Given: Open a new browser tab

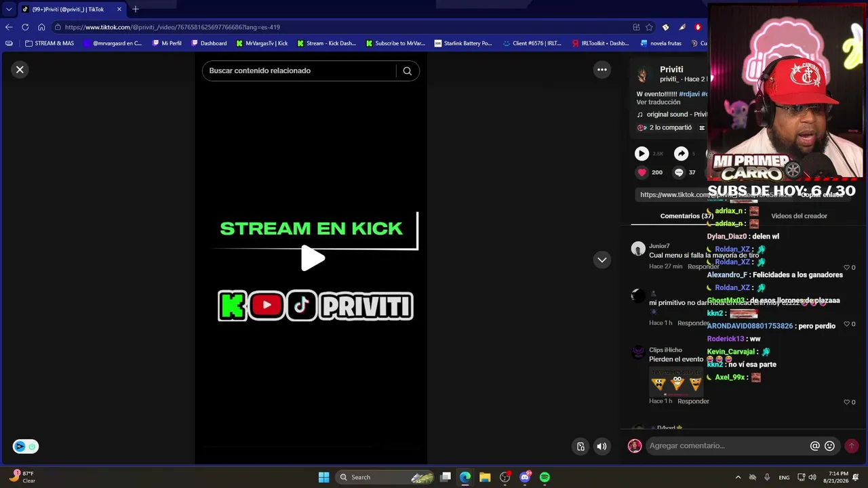Looking at the screenshot, I should click(136, 9).
